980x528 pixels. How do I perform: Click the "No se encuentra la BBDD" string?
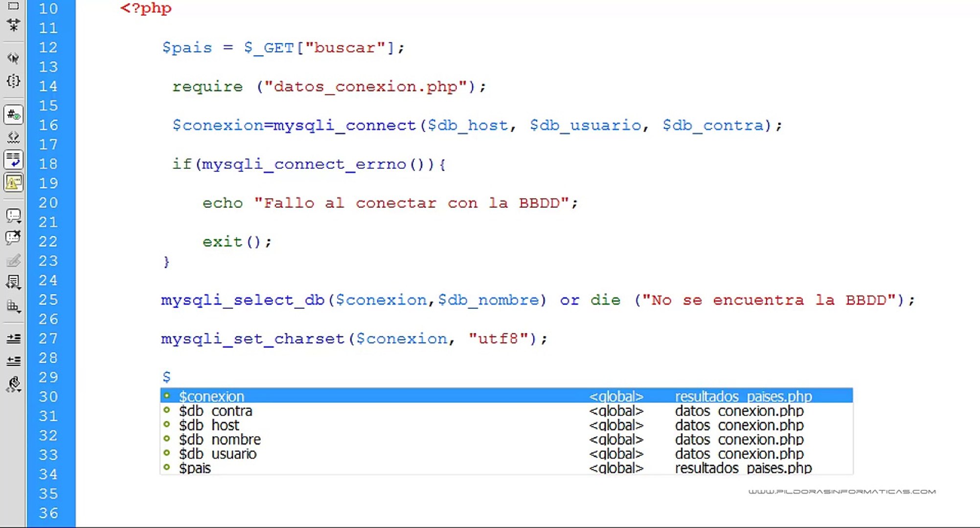[769, 300]
